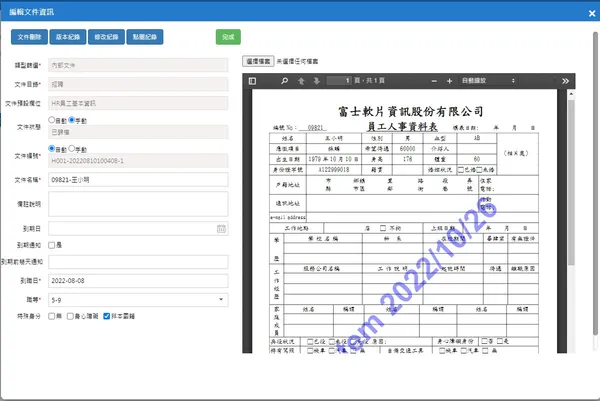Open PDF viewer more tools chevrons
Screen dimensions: 600x401
(x=565, y=81)
